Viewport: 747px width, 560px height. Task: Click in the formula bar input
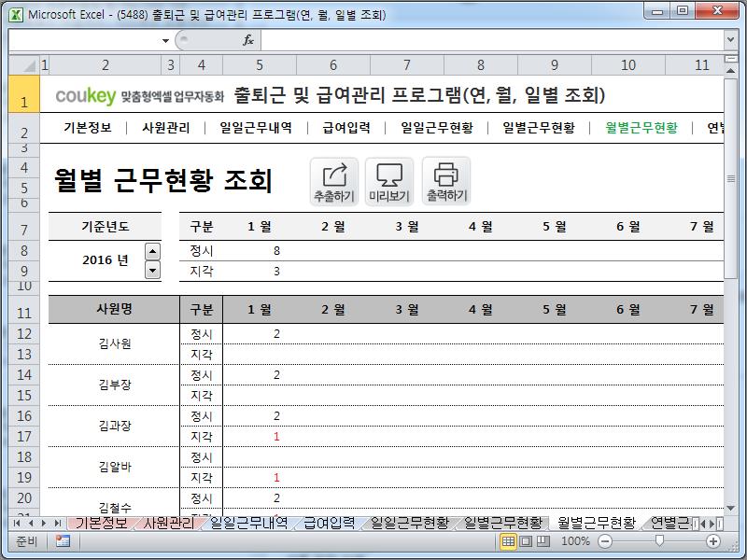pos(493,40)
